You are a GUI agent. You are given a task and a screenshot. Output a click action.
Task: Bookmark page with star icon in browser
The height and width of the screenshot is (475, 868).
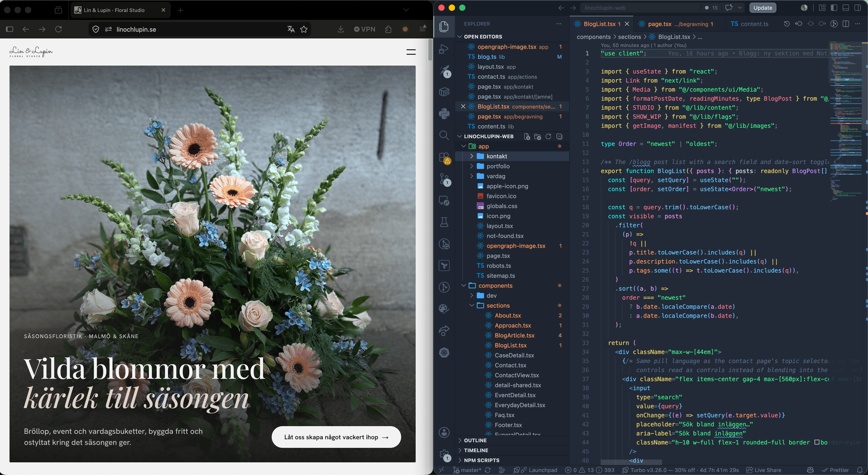click(x=304, y=29)
